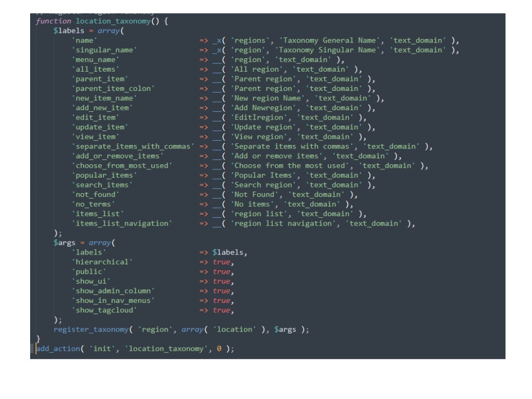Screen dimensions: 532x399
Task: Click the 'update_item' key
Action: (100, 127)
